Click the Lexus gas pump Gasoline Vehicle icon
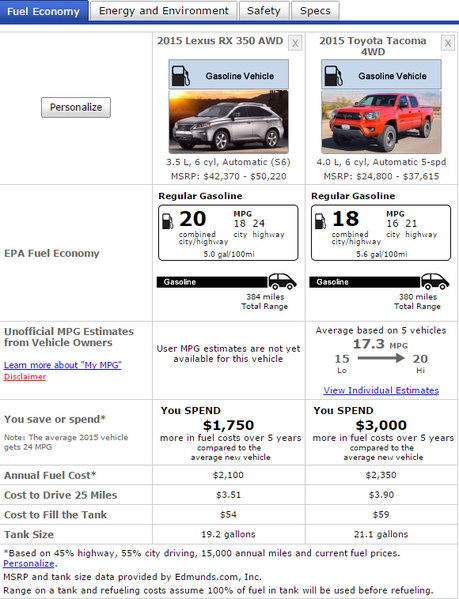 coord(181,75)
